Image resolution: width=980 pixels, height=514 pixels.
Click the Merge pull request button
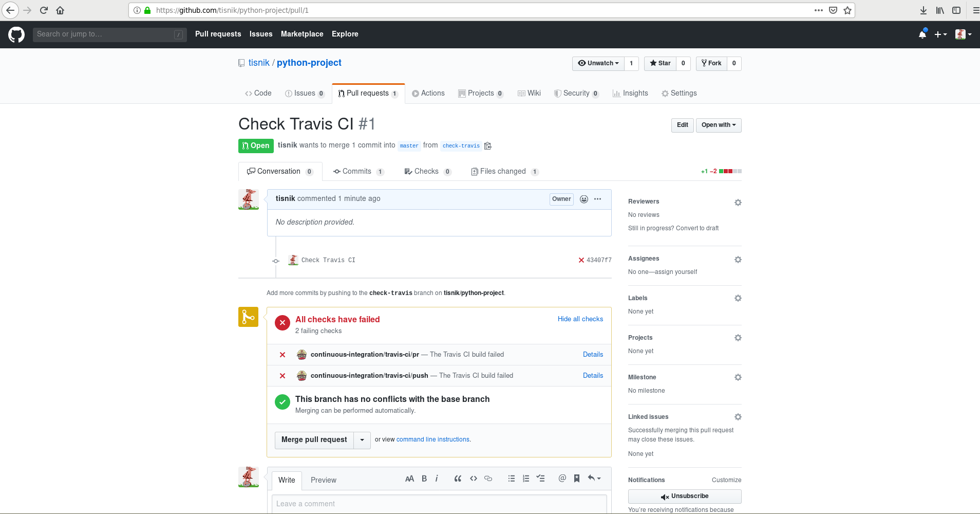click(314, 440)
